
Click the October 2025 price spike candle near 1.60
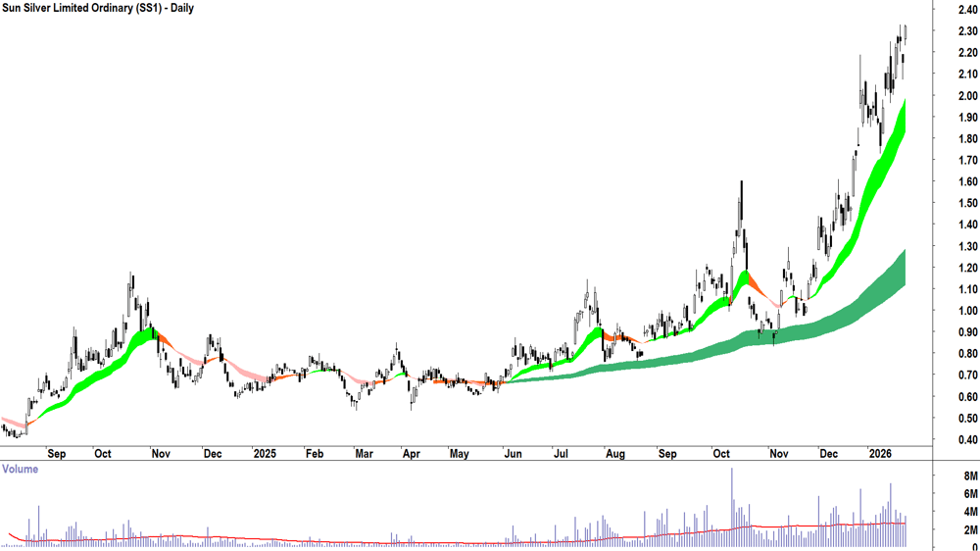pyautogui.click(x=741, y=207)
